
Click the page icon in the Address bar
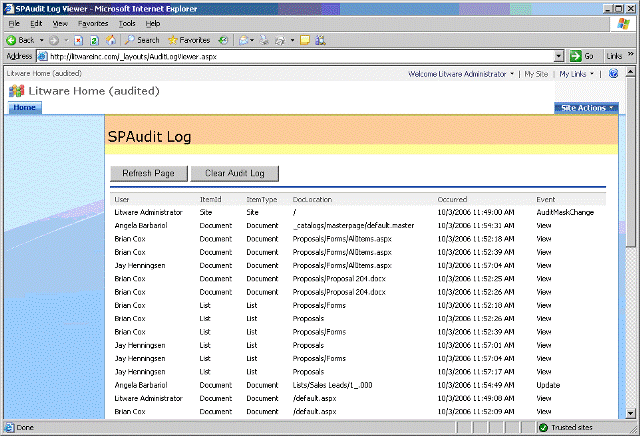coord(42,56)
